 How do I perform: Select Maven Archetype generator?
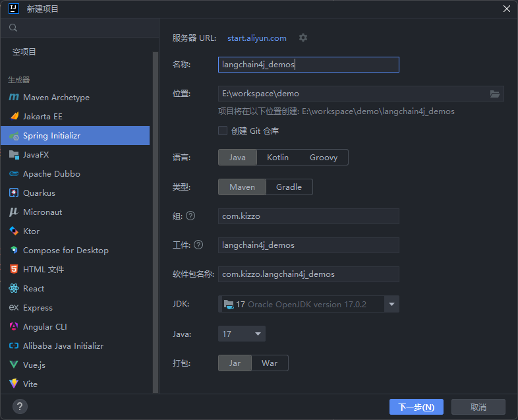pyautogui.click(x=75, y=97)
